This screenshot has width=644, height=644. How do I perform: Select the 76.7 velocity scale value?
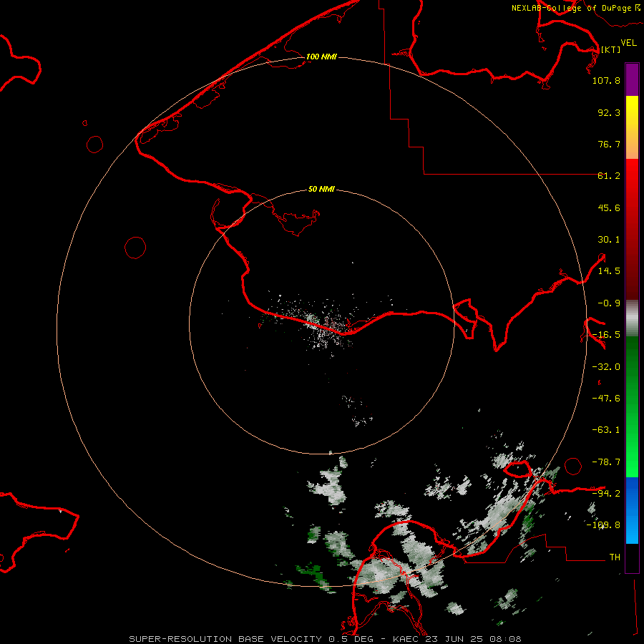[609, 144]
